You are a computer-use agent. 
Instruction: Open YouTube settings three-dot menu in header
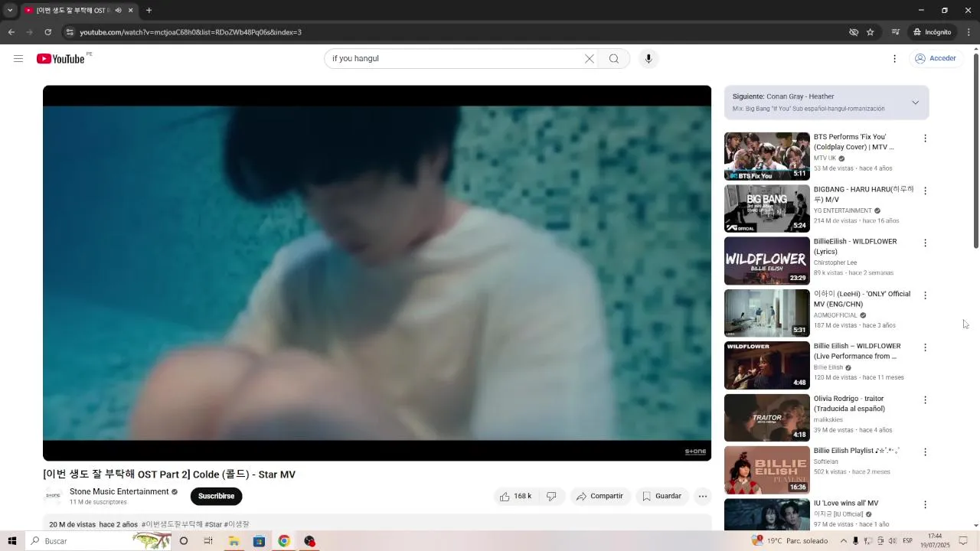pyautogui.click(x=894, y=59)
